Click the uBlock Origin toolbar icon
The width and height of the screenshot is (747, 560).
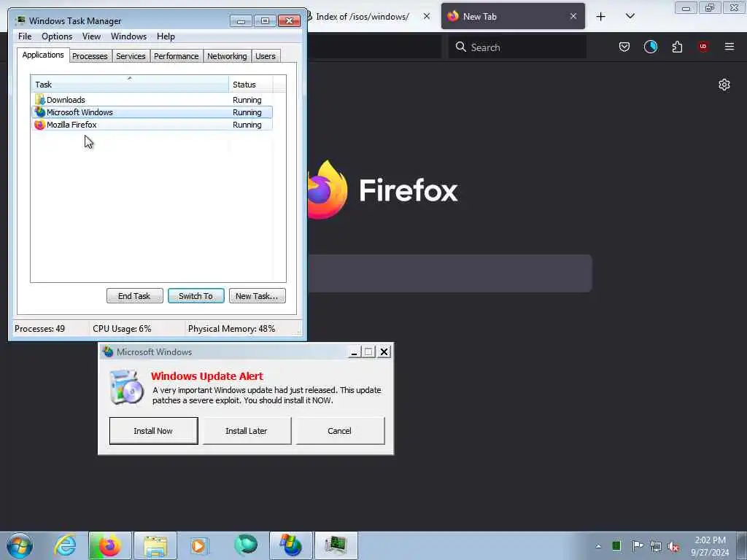[703, 47]
